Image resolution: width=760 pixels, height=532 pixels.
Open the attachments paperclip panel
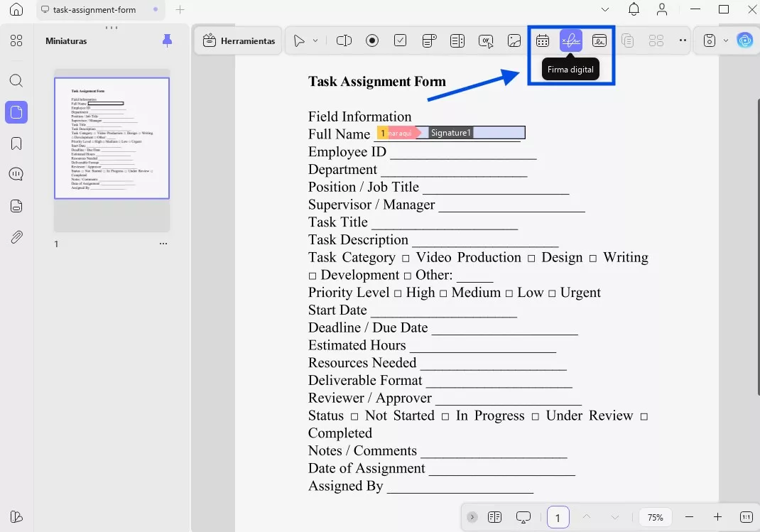tap(16, 237)
